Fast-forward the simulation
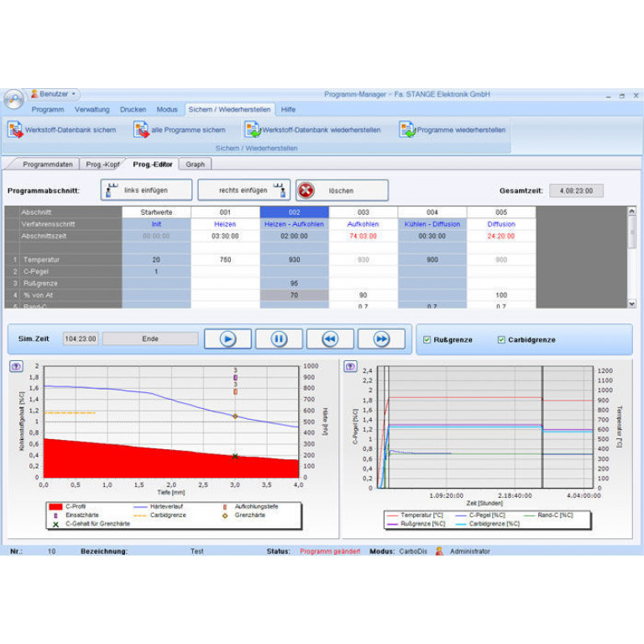This screenshot has width=644, height=644. click(381, 338)
